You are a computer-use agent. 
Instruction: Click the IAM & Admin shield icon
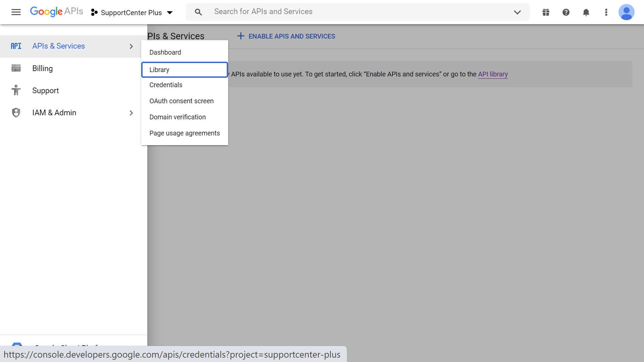[x=16, y=113]
